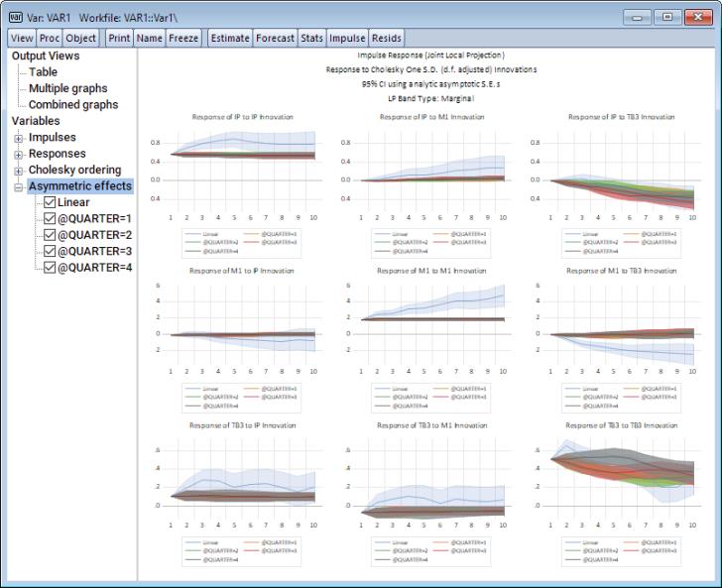Open the Proc menu button

(x=50, y=38)
